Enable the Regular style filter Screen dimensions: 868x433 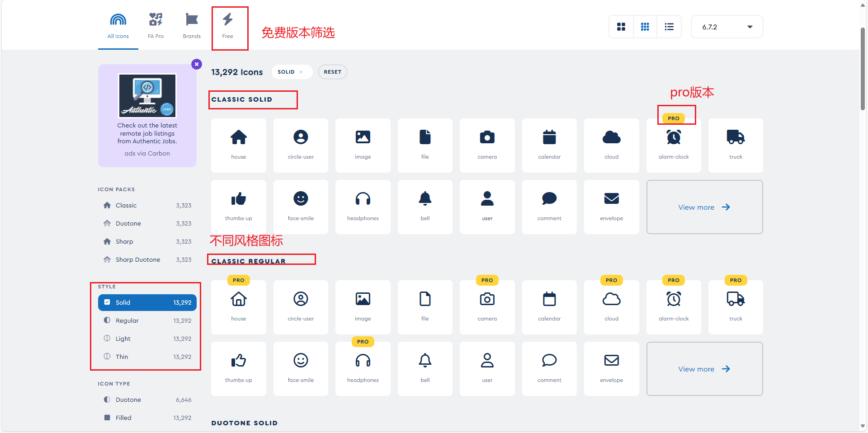(x=146, y=320)
